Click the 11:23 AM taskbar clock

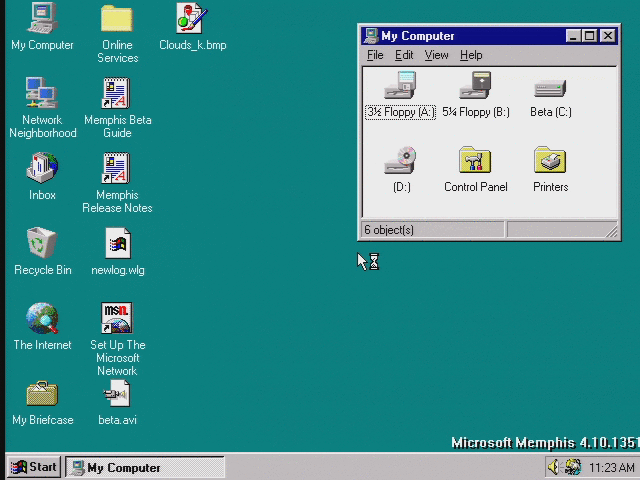coord(611,467)
